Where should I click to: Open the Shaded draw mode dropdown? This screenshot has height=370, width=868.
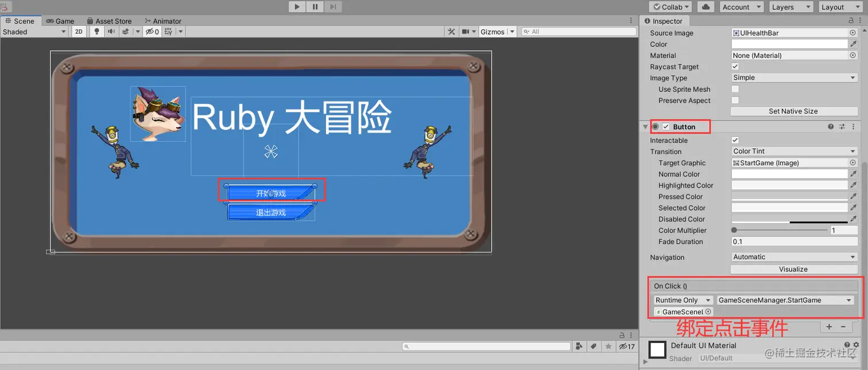(34, 32)
